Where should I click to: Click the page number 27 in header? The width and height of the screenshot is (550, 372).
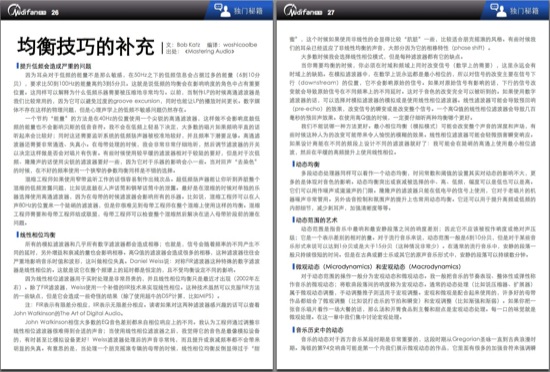click(x=331, y=13)
